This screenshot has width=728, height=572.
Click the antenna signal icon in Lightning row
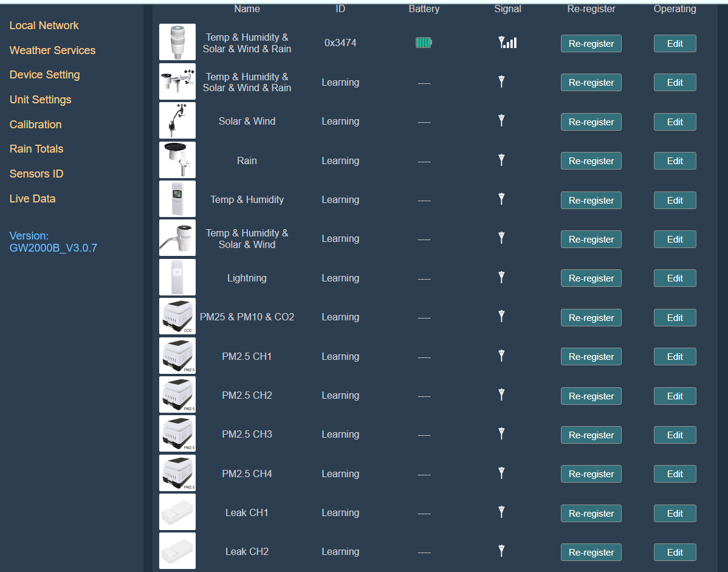click(501, 278)
